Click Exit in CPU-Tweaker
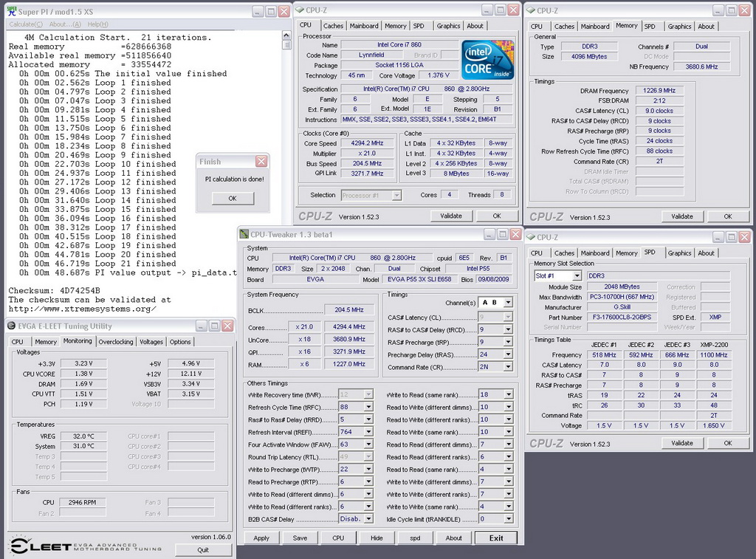Image resolution: width=756 pixels, height=559 pixels. 496,538
